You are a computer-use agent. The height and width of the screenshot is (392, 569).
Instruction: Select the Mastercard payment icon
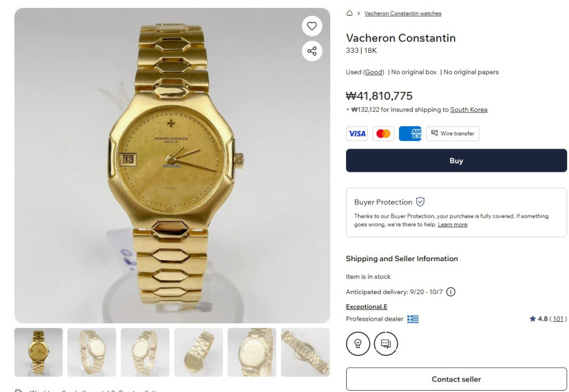point(383,134)
